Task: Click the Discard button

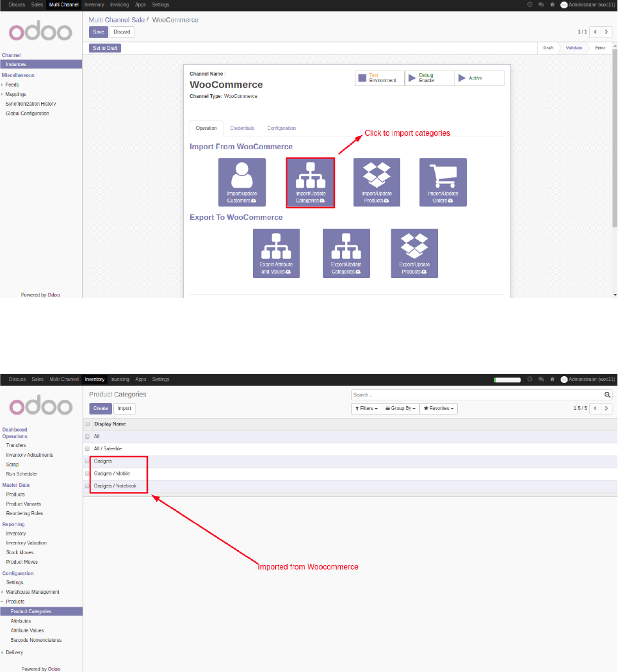Action: click(122, 32)
